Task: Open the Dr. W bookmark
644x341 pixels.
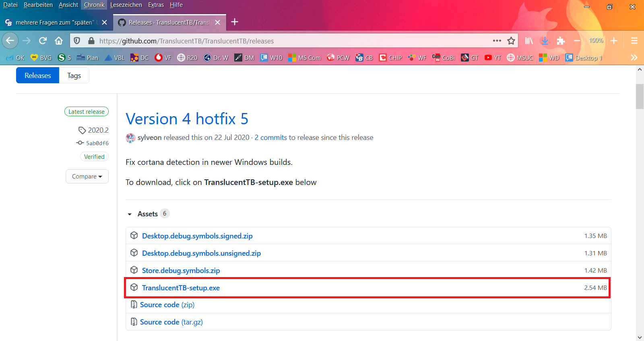Action: tap(216, 58)
